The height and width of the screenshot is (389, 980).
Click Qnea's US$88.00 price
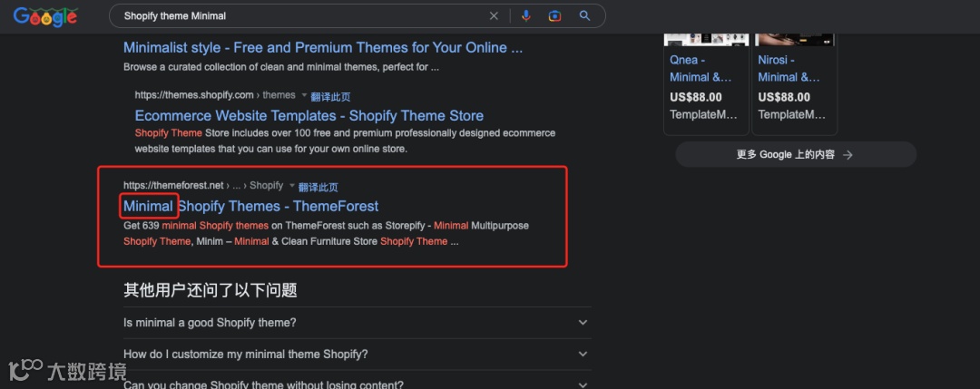696,97
